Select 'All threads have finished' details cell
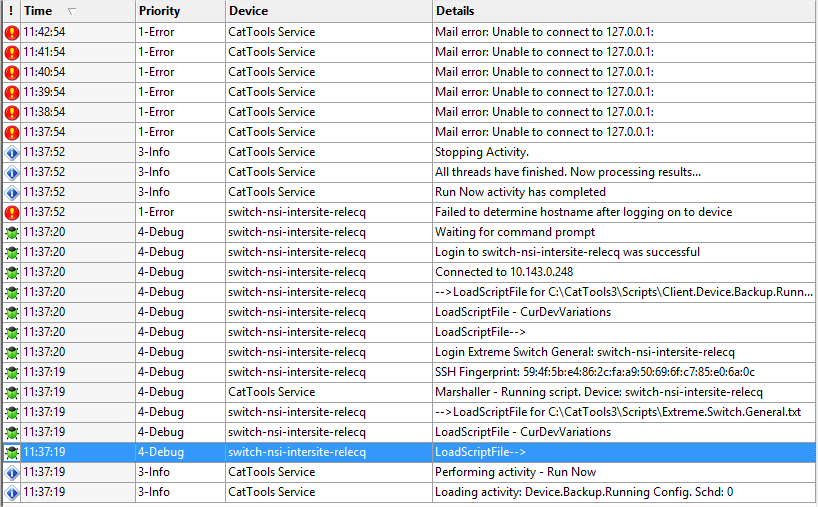This screenshot has height=507, width=818. coord(624,172)
